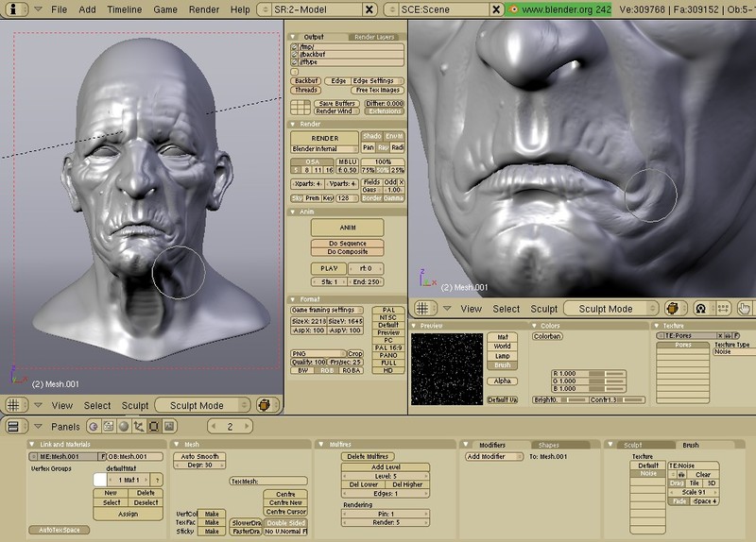Viewport: 756px width, 542px height.
Task: Click the rotation pivot icon in right viewport header
Action: [700, 309]
